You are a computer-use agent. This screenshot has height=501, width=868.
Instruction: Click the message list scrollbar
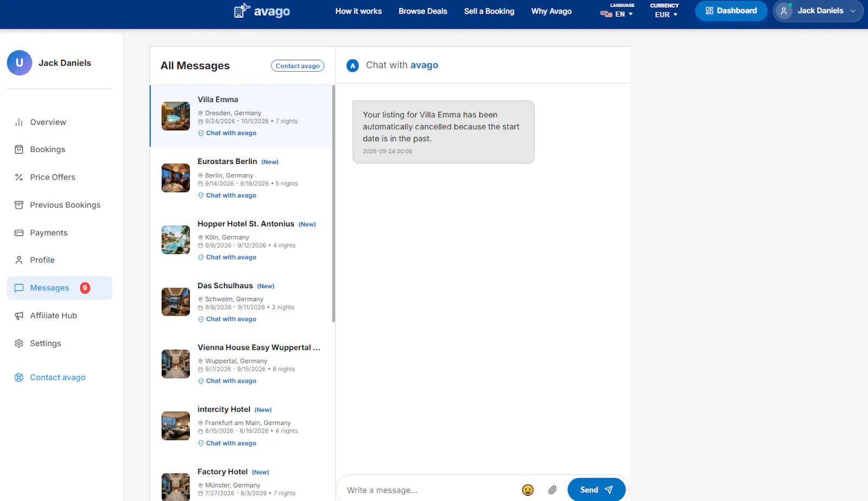334,204
